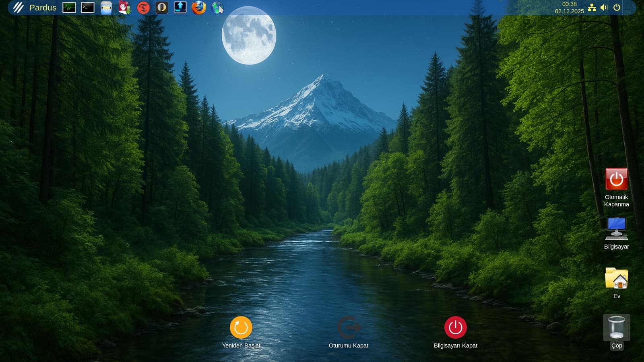The width and height of the screenshot is (644, 362).
Task: Click the red circular T icon
Action: (143, 8)
